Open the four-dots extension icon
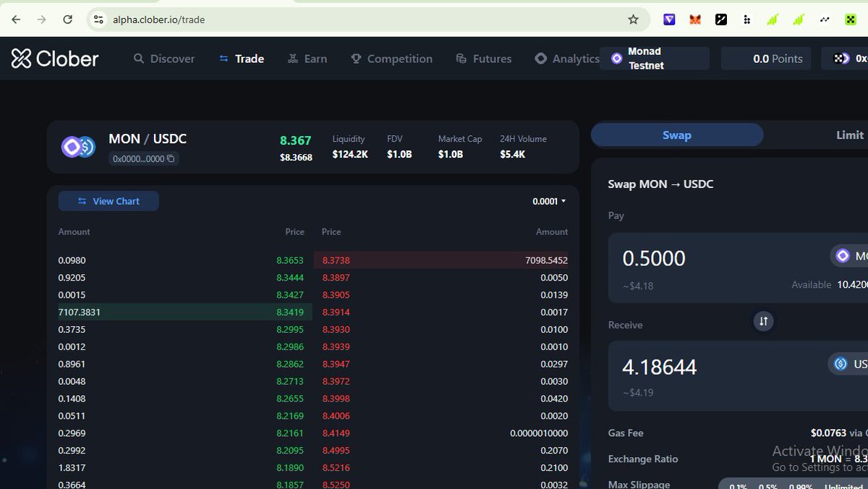 coord(747,20)
